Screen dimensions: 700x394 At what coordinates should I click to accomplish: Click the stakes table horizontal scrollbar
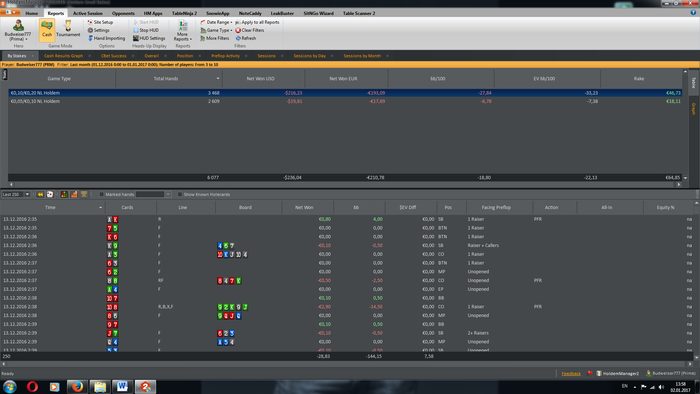345,184
